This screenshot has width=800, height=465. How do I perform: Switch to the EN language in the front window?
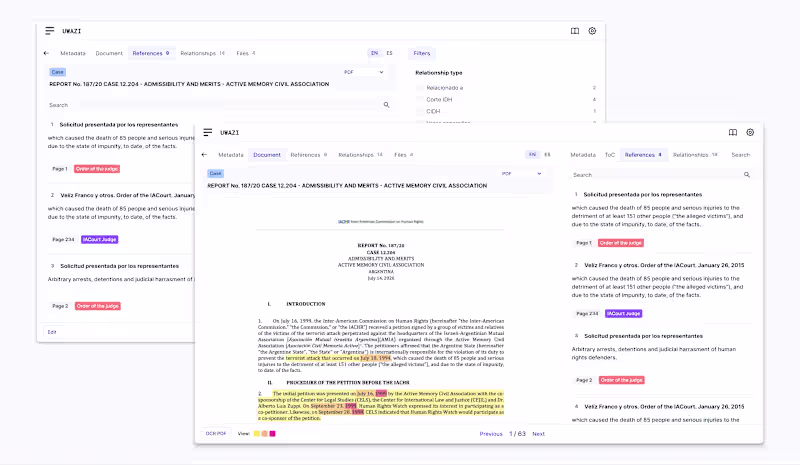(532, 155)
